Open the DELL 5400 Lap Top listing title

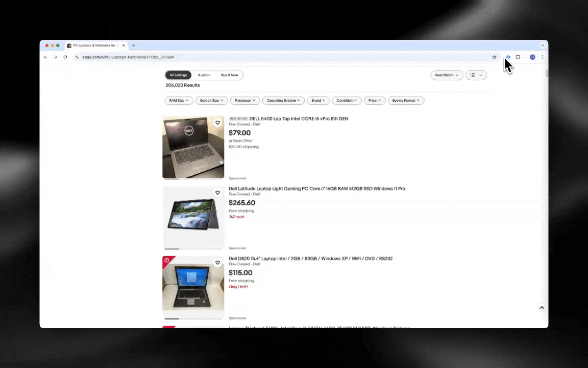coord(299,119)
